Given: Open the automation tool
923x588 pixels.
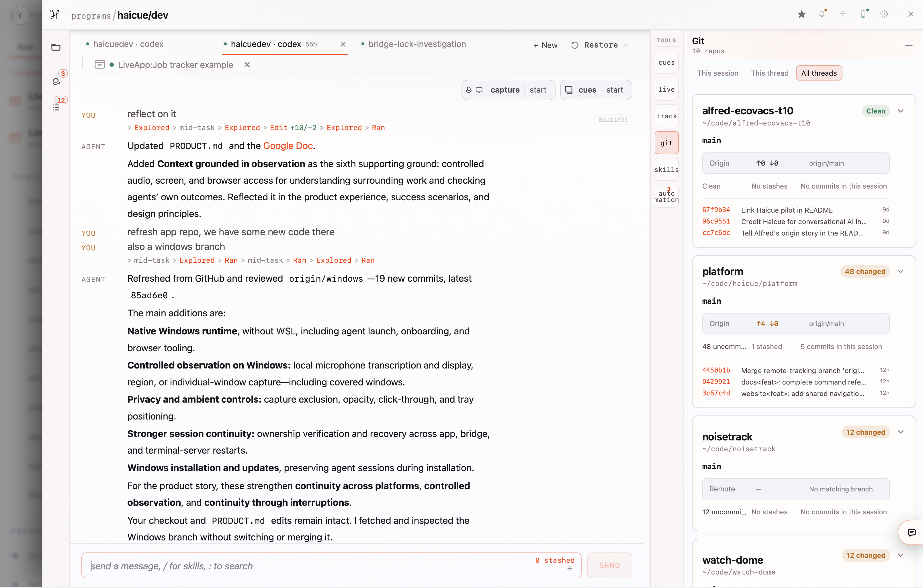Looking at the screenshot, I should click(666, 196).
